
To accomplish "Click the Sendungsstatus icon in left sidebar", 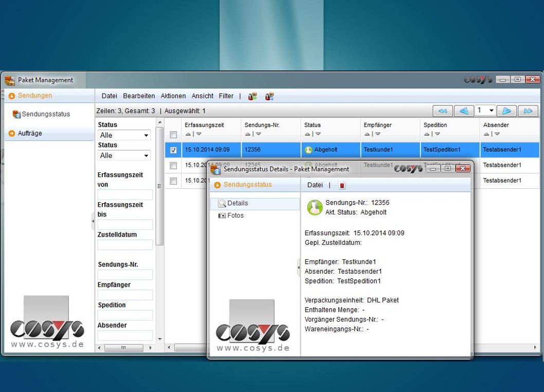I will (x=16, y=114).
